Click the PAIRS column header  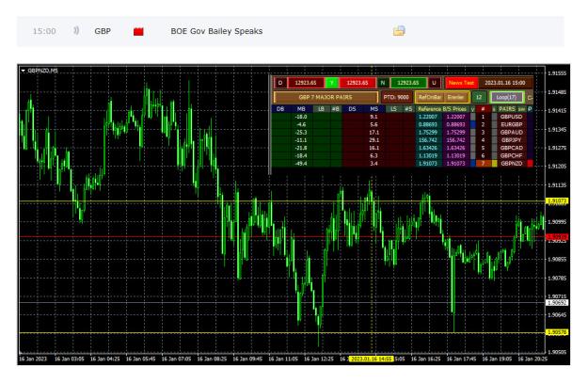coord(507,109)
